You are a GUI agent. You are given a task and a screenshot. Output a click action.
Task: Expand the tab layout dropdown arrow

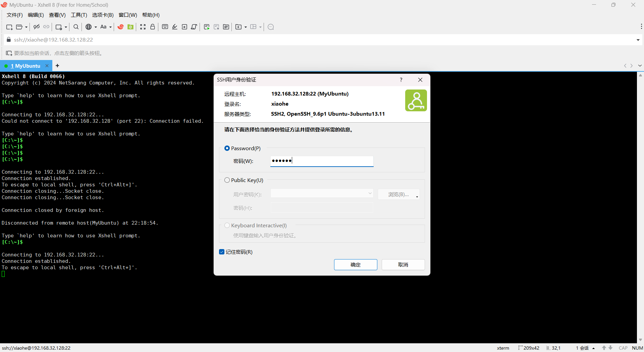[260, 27]
